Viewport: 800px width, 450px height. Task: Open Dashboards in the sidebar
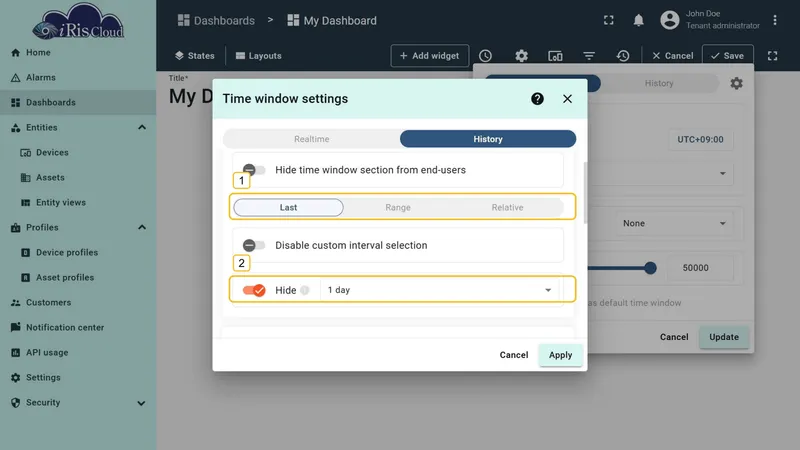click(x=78, y=103)
